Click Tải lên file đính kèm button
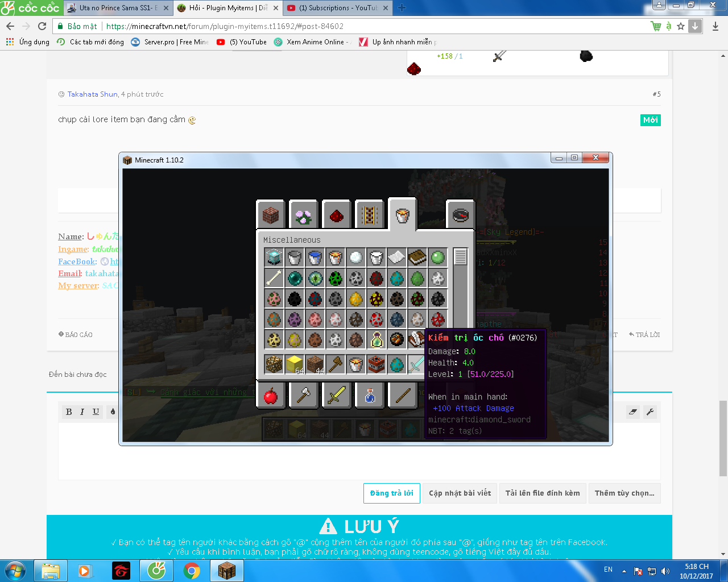 [x=543, y=493]
